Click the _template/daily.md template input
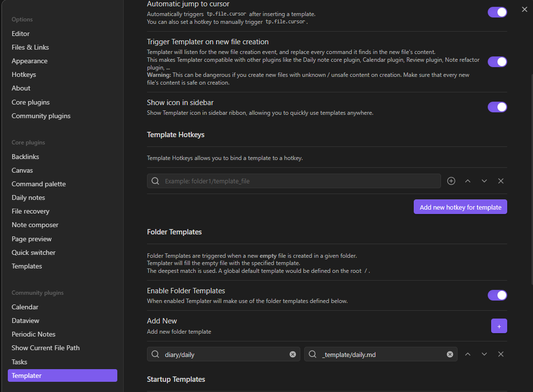 (x=381, y=354)
